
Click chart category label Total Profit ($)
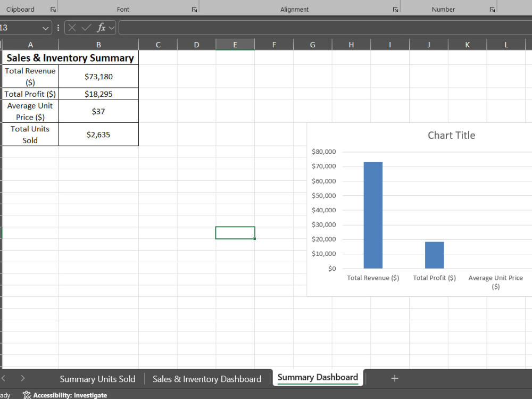(x=434, y=278)
